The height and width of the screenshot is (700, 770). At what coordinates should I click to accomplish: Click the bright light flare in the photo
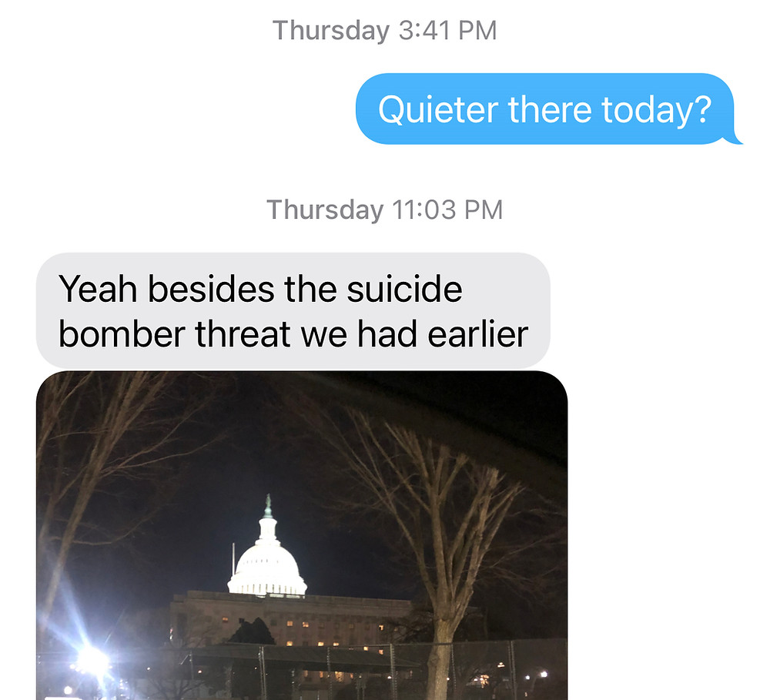click(x=93, y=661)
